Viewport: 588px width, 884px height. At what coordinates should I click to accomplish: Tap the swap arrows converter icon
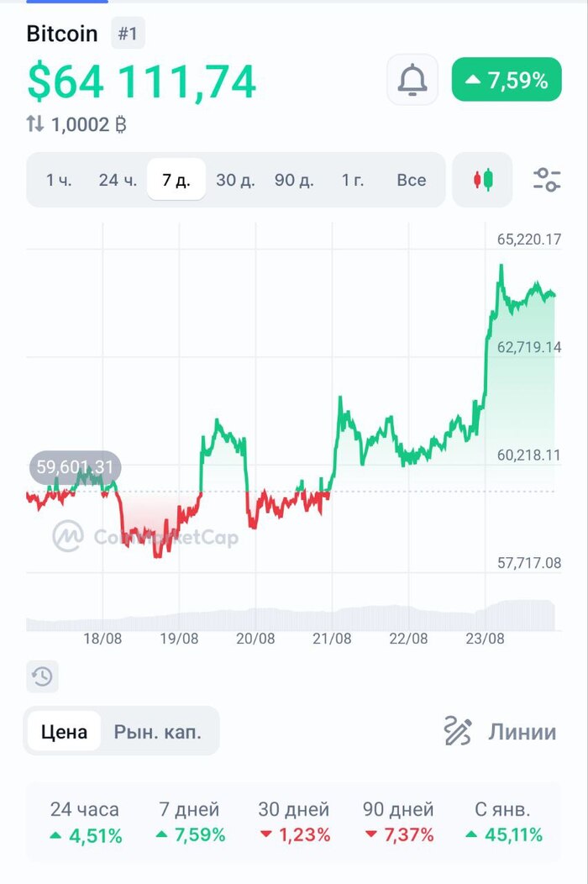[x=34, y=124]
